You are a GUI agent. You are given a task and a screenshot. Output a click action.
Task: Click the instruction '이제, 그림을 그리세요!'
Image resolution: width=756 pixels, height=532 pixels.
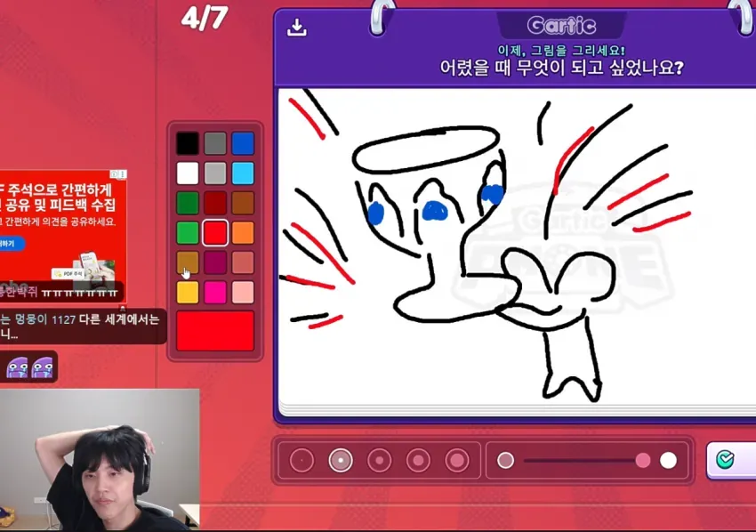(x=561, y=50)
